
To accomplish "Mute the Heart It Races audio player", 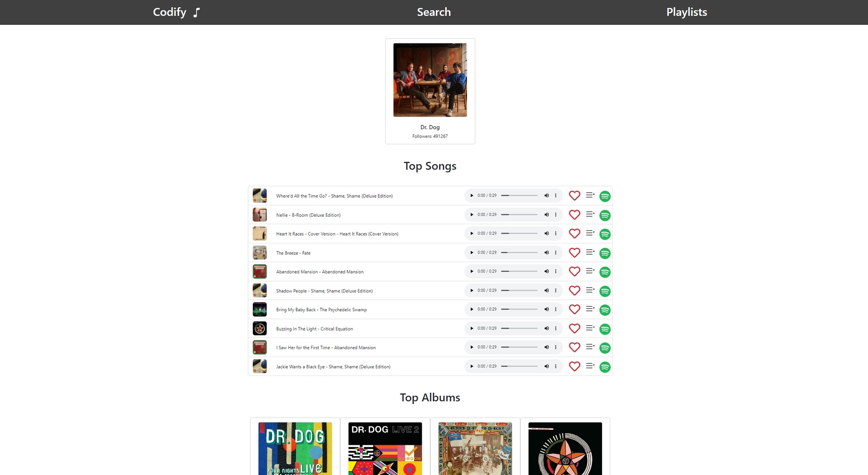I will pos(547,233).
